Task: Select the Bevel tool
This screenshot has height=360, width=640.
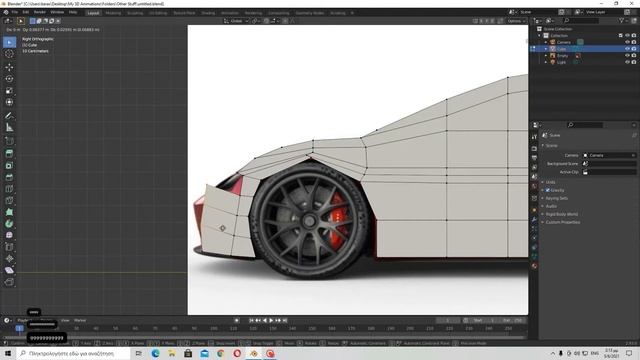Action: (9, 178)
